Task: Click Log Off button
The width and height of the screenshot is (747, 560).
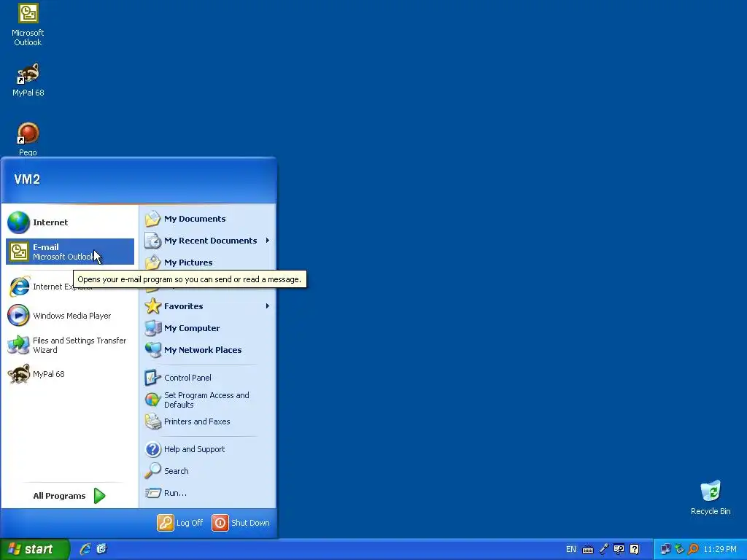Action: click(x=180, y=523)
